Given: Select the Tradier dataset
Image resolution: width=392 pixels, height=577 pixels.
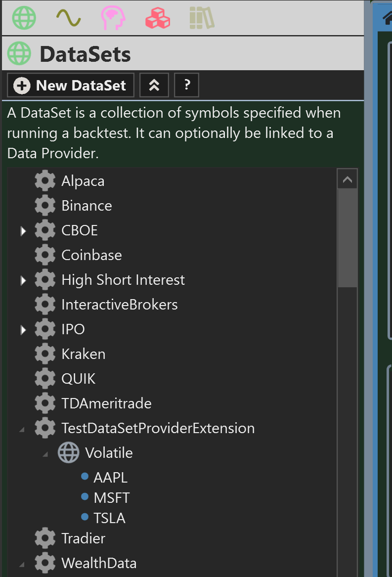Looking at the screenshot, I should [x=83, y=538].
